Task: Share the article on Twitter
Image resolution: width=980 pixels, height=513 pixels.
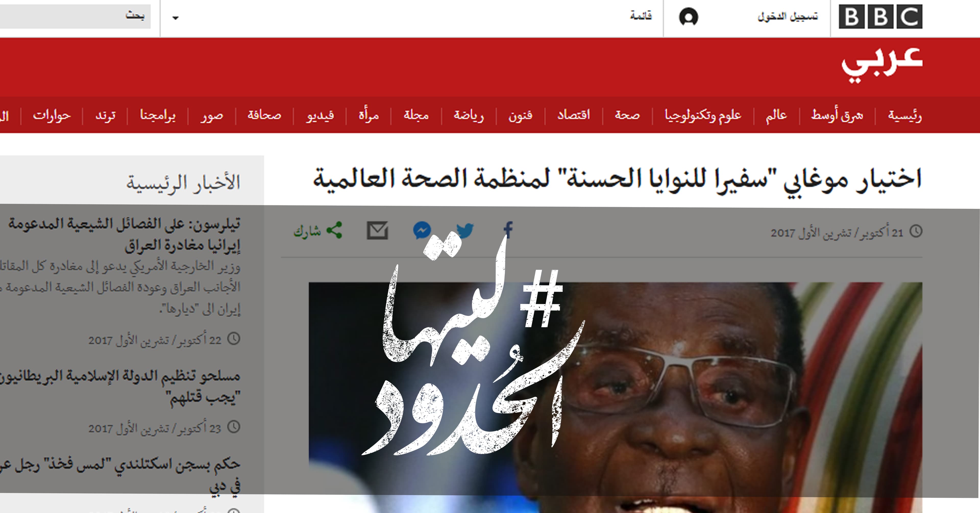Action: pos(465,231)
